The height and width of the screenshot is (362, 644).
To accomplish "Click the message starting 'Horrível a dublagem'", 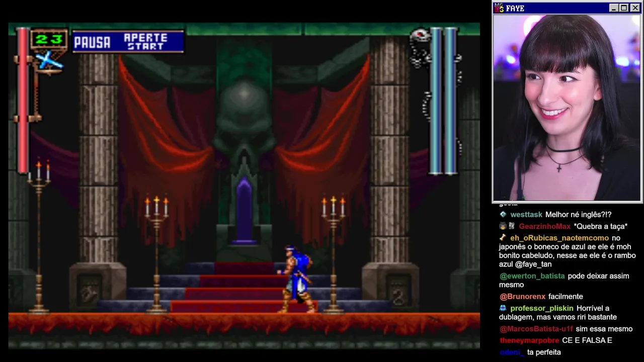I will [558, 312].
